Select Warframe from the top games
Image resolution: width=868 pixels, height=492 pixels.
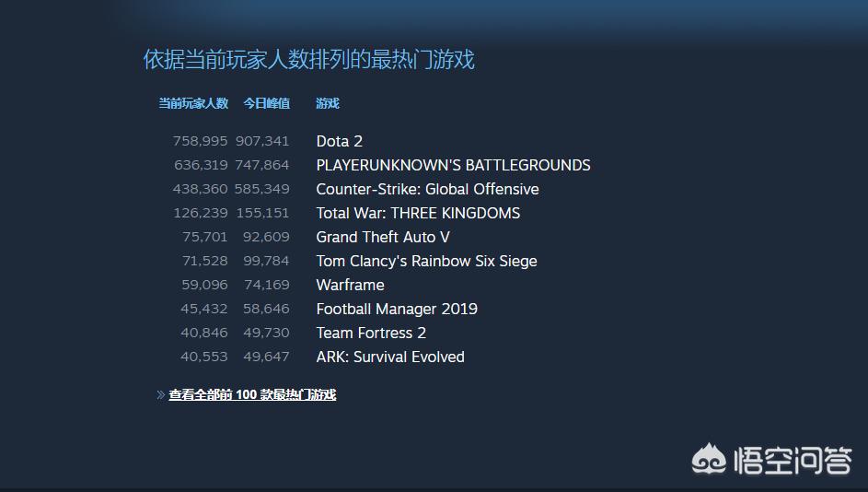350,285
